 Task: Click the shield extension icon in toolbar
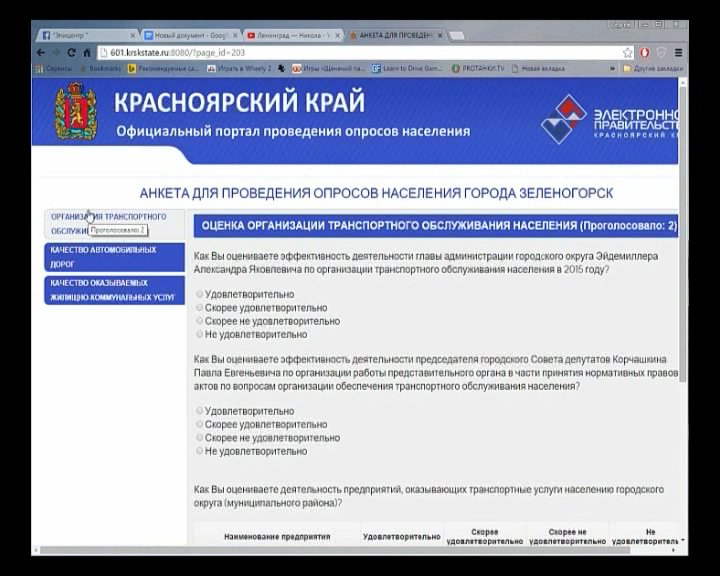(661, 53)
